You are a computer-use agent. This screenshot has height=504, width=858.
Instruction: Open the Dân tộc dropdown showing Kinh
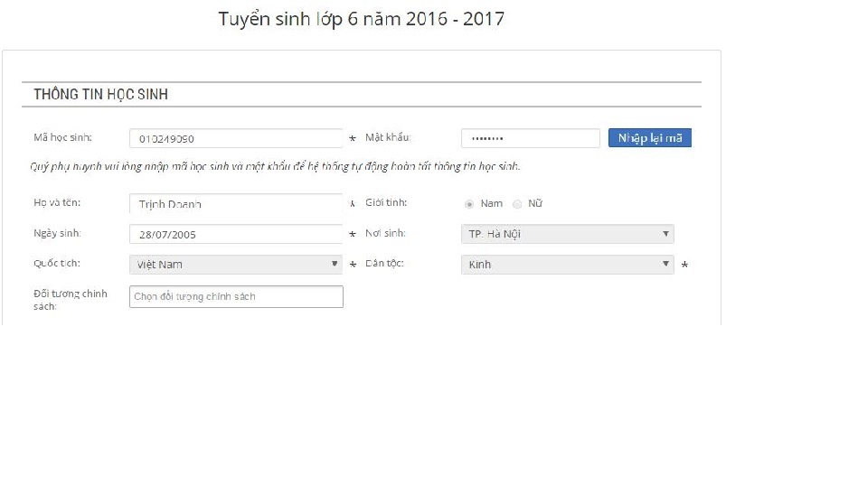click(x=567, y=265)
